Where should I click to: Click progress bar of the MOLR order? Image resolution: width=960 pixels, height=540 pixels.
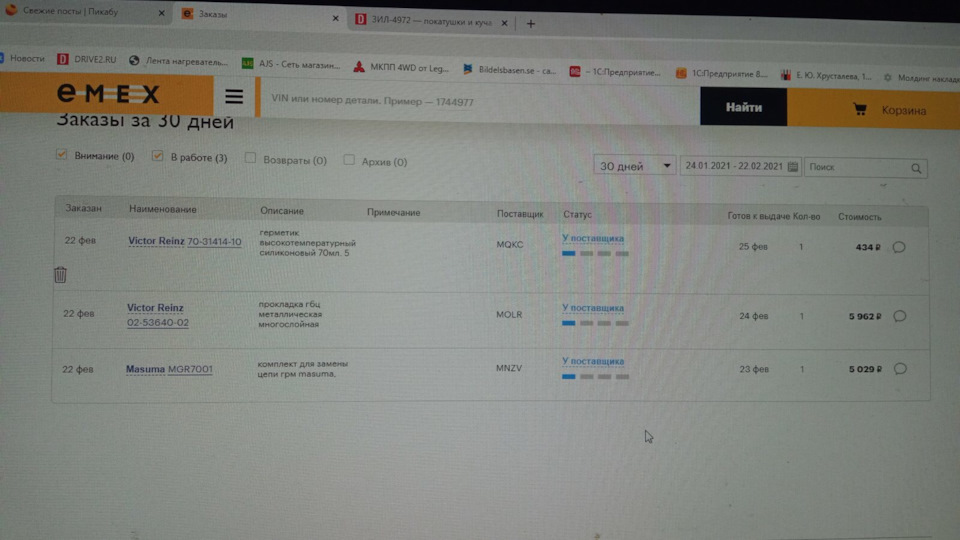pos(595,323)
